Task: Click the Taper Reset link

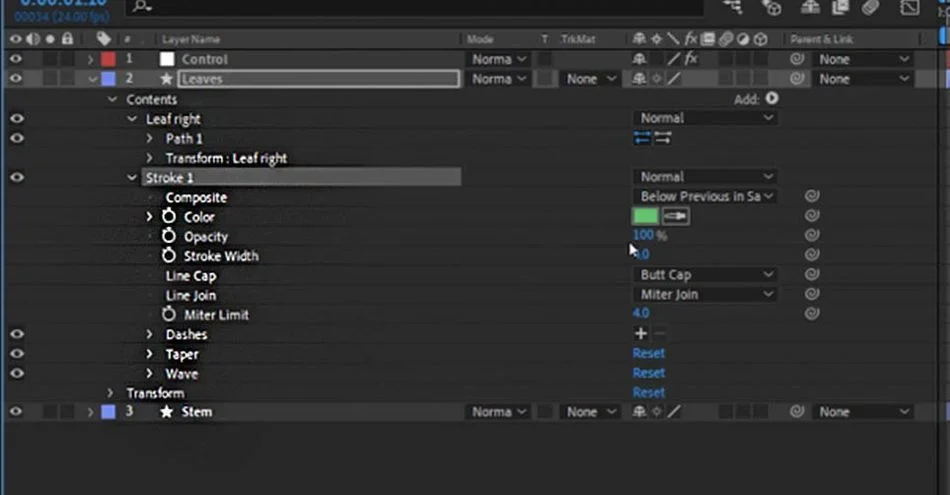Action: 648,353
